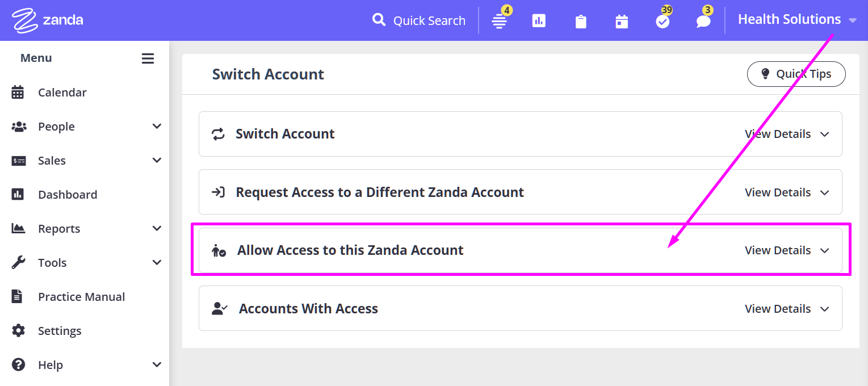Expand the People menu chevron
Viewport: 868px width, 386px height.
pos(157,127)
